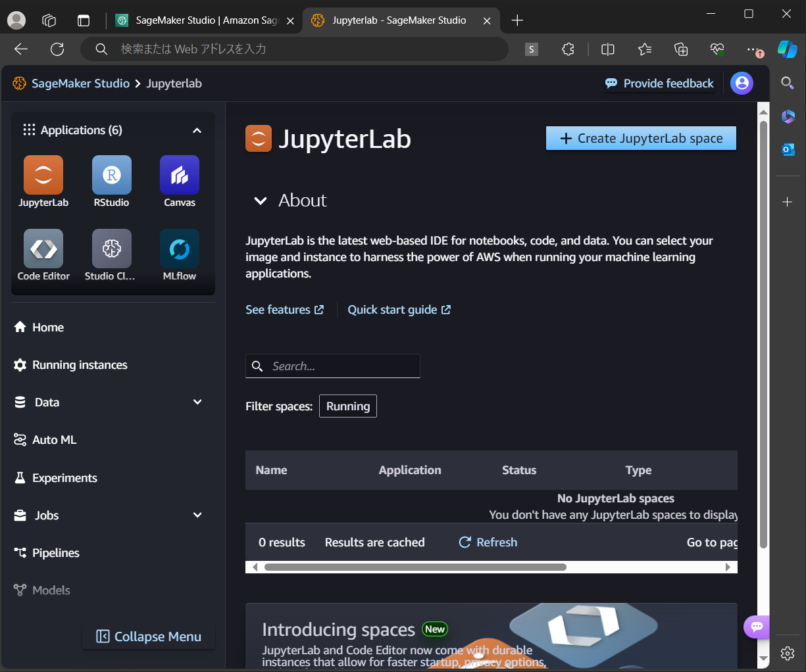Select Pipelines in the sidebar
The image size is (806, 672).
[x=55, y=552]
